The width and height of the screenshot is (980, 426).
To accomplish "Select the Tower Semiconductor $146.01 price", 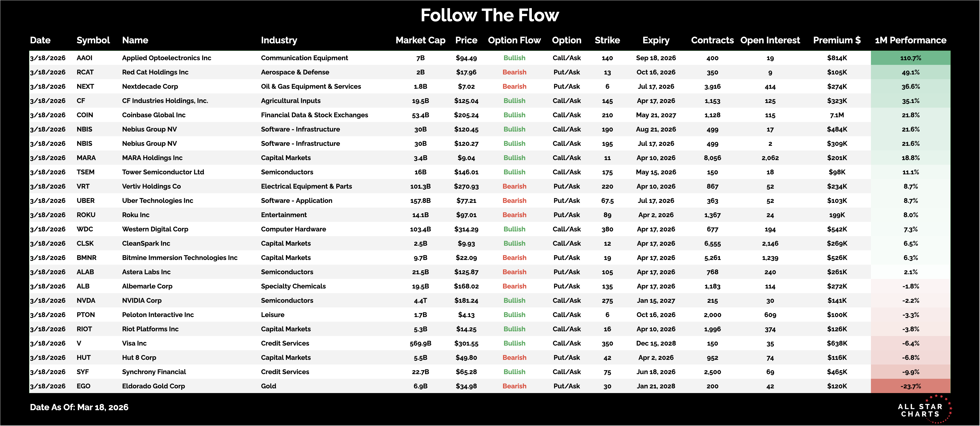I will pyautogui.click(x=466, y=172).
